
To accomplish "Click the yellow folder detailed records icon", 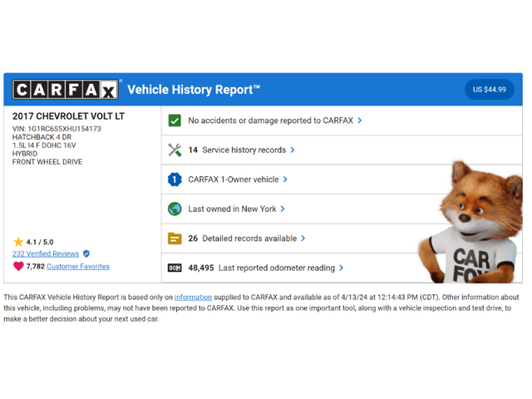I will tap(175, 239).
